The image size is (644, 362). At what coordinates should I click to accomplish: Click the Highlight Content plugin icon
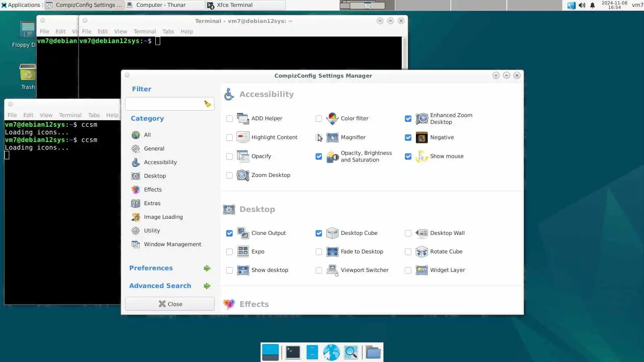click(243, 138)
